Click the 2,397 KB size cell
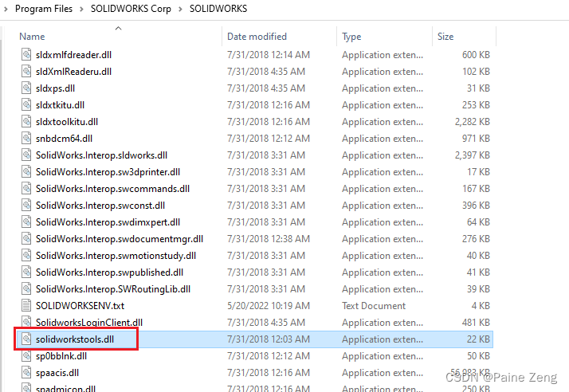This screenshot has width=569, height=392. click(x=473, y=155)
